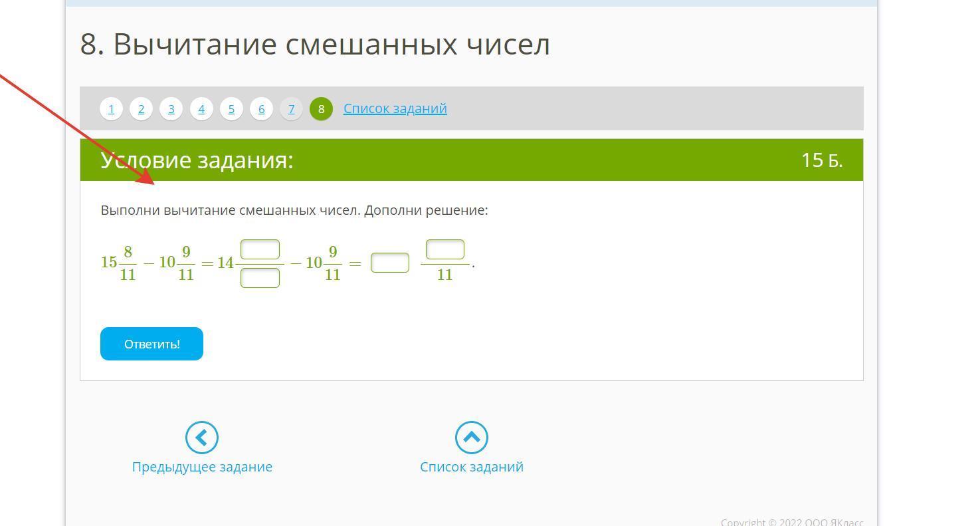Open the 'Список заданий' link in navigation bar
The width and height of the screenshot is (980, 526).
pyautogui.click(x=395, y=108)
